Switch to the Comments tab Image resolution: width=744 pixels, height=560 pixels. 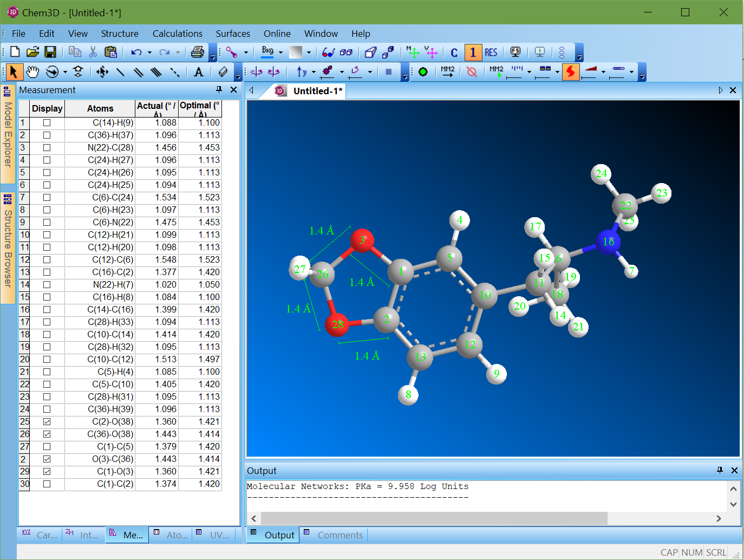[334, 535]
